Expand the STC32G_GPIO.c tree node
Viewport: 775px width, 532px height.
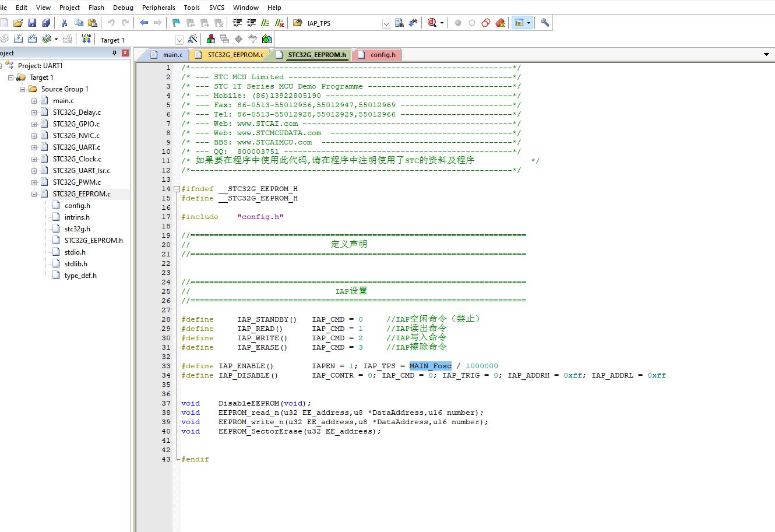34,124
